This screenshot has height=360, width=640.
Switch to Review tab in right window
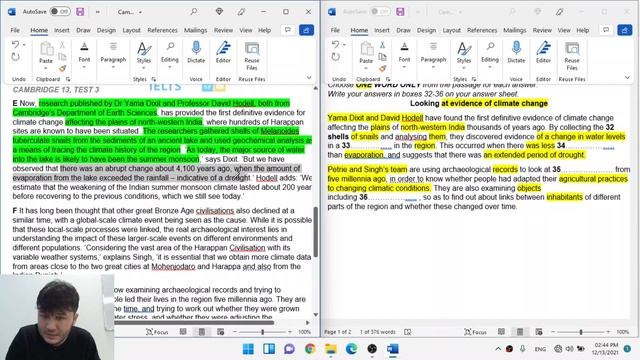coord(542,30)
